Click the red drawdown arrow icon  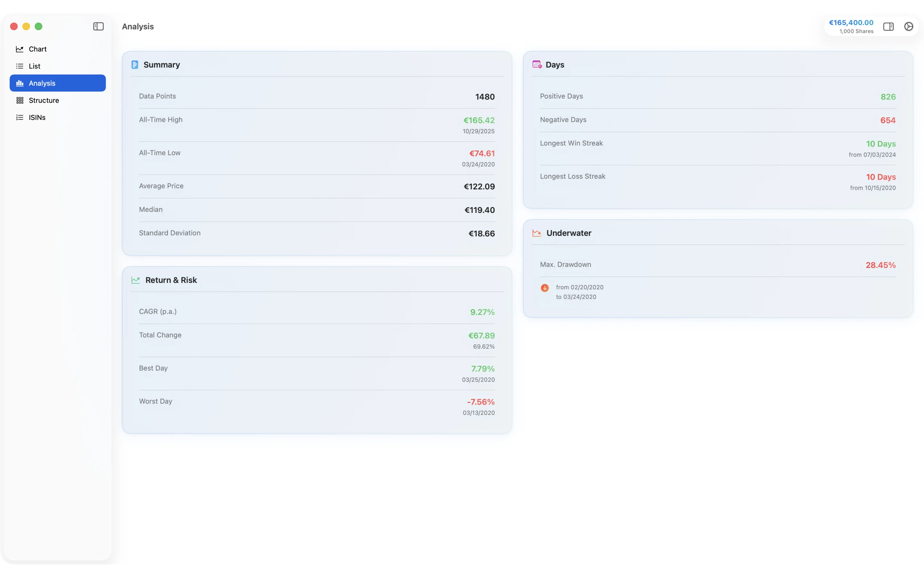[x=544, y=288]
